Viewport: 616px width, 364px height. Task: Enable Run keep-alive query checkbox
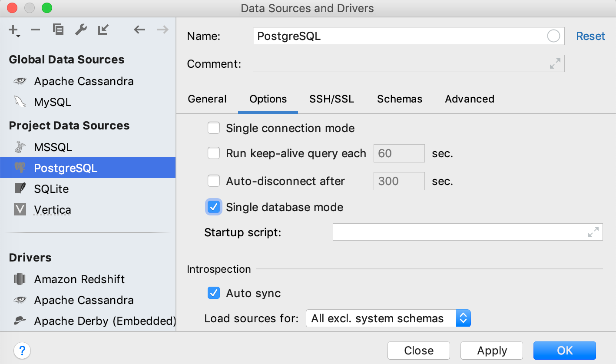coord(214,153)
